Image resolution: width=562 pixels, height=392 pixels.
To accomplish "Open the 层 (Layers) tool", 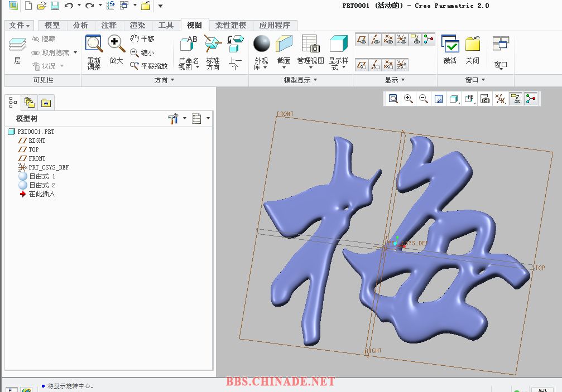I will coord(17,51).
